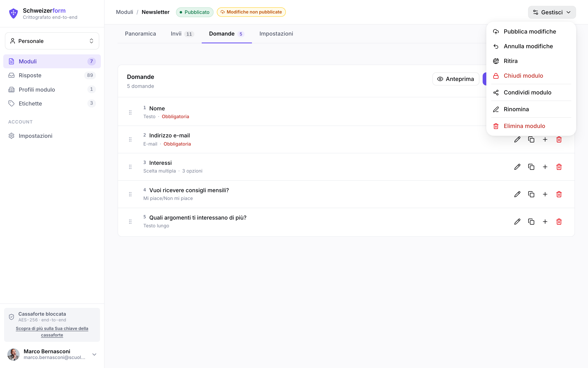
Task: Click the Cassaforte bloccata shield icon
Action: click(11, 317)
